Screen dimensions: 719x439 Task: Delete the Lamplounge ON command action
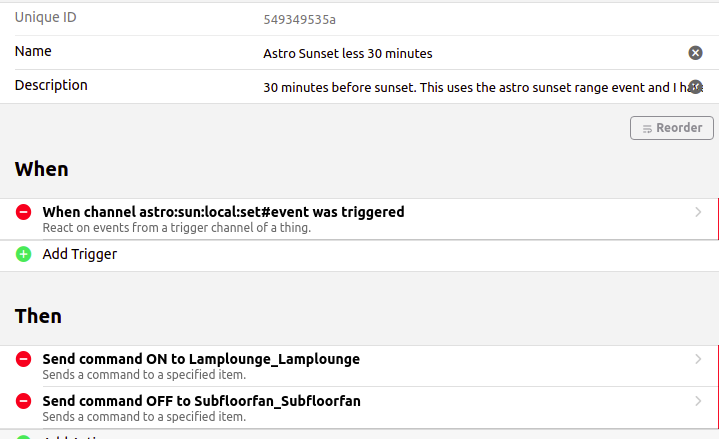coord(23,359)
